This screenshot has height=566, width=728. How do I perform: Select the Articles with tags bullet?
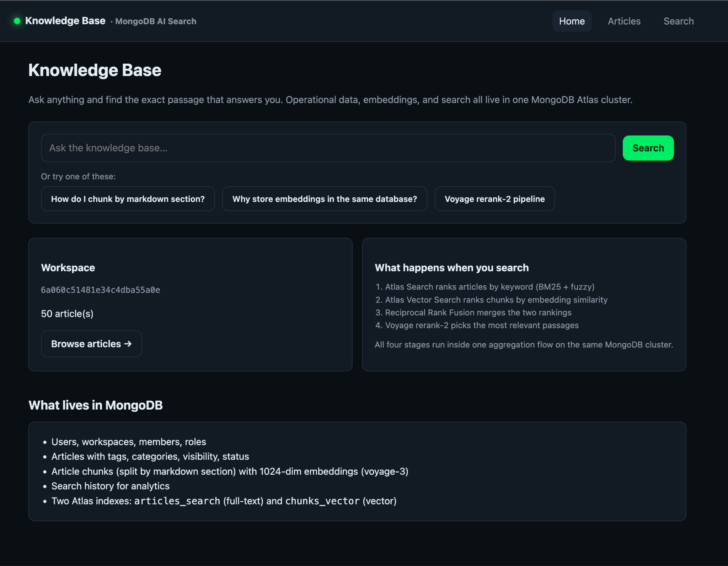tap(150, 456)
